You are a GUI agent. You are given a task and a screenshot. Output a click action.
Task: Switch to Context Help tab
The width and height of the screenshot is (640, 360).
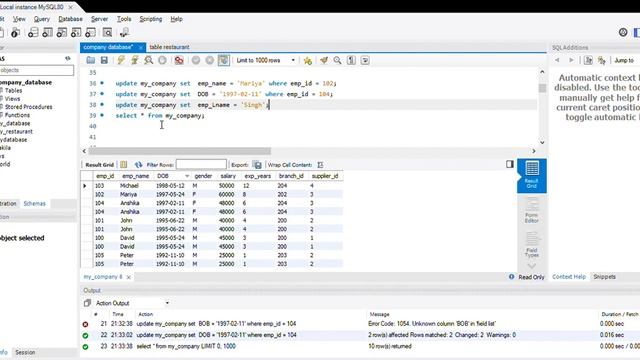point(569,277)
